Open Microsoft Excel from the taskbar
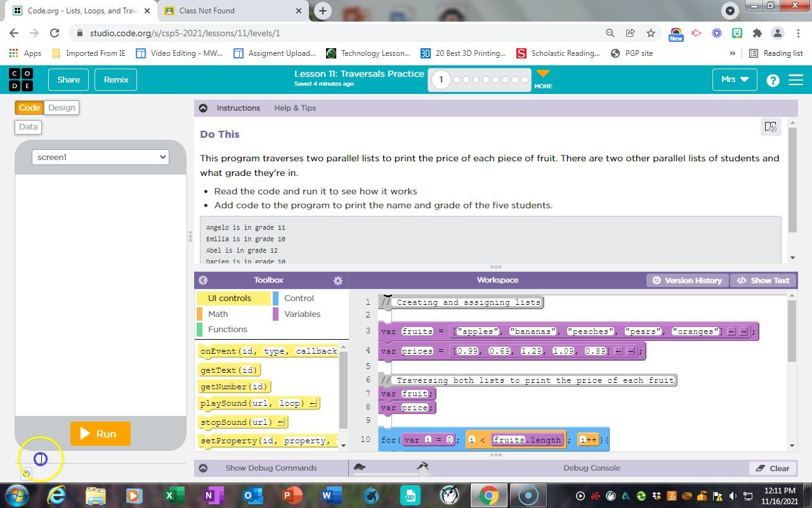The width and height of the screenshot is (812, 508). click(171, 495)
